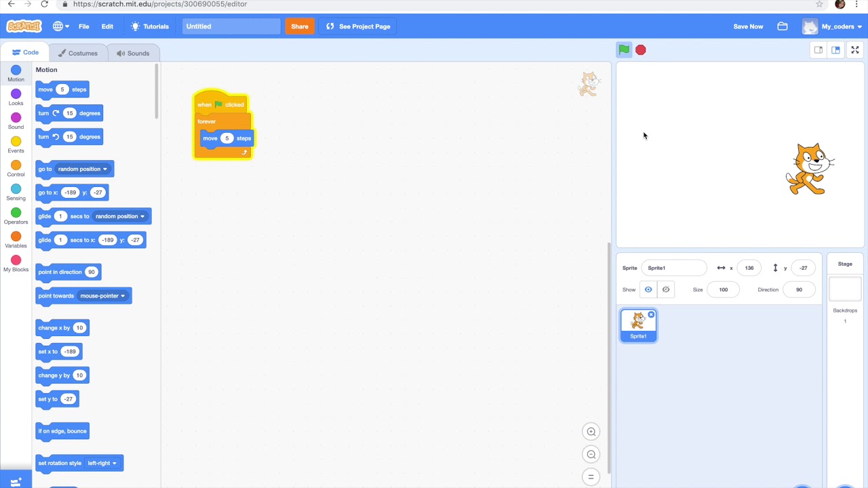Click the if on edge, bounce block
The width and height of the screenshot is (868, 488).
tap(62, 431)
